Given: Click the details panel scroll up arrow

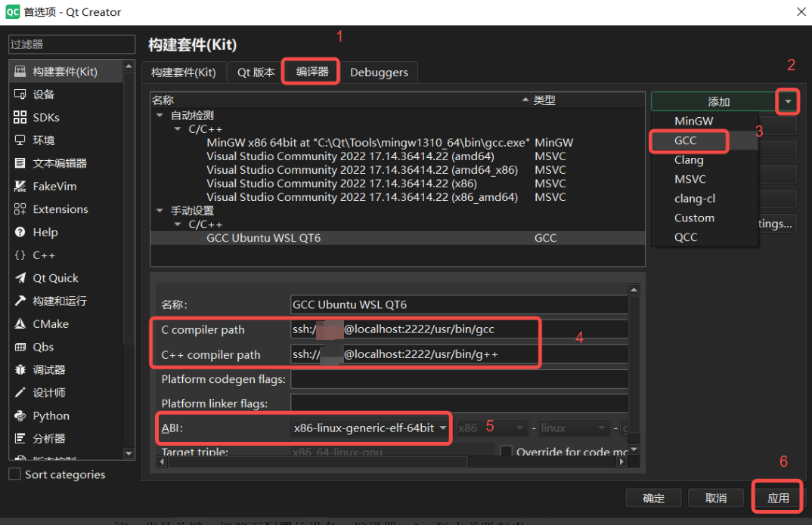Looking at the screenshot, I should 634,289.
